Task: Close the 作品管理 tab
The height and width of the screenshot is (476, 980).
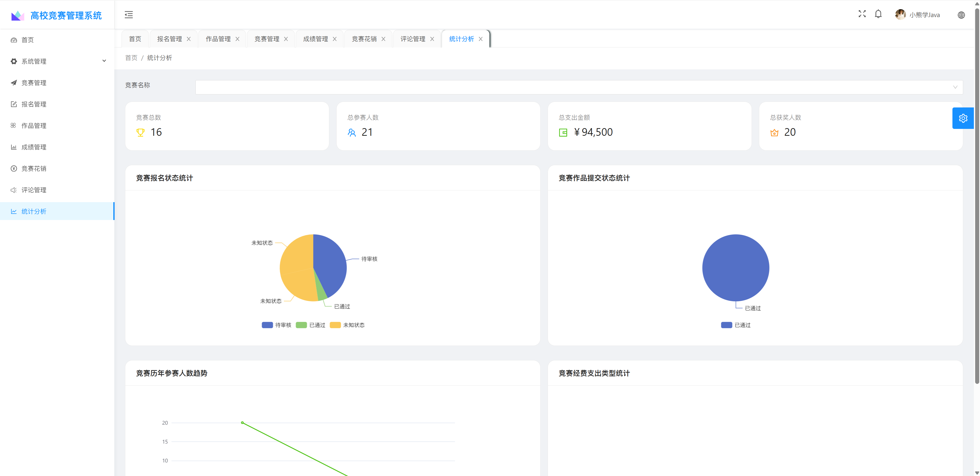Action: (237, 39)
